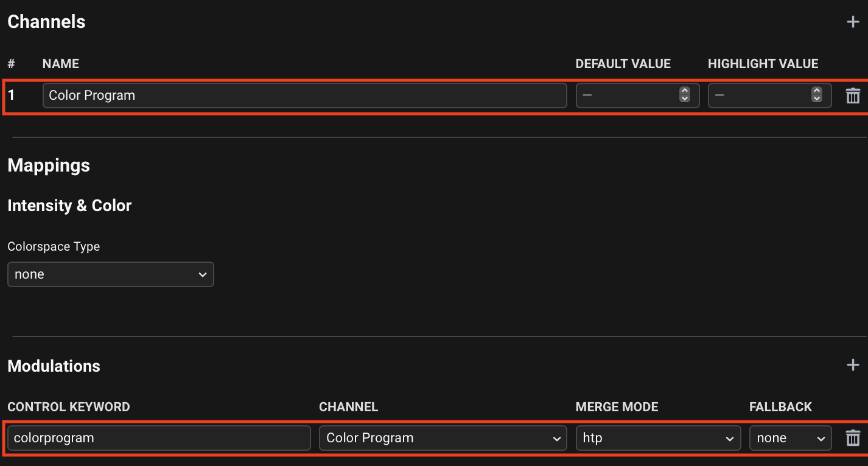Screen dimensions: 868x466
Task: Add a new channel with plus icon
Action: coord(853,22)
